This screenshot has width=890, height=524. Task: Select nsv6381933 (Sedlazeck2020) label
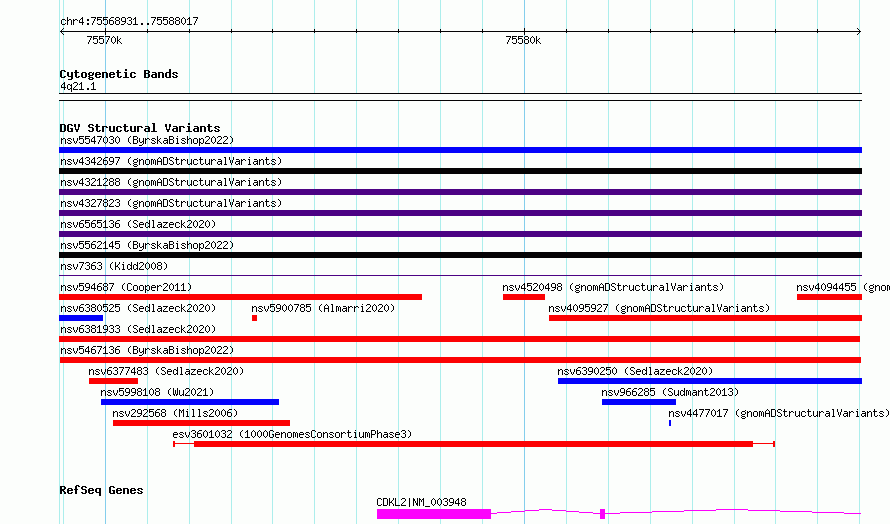point(138,329)
